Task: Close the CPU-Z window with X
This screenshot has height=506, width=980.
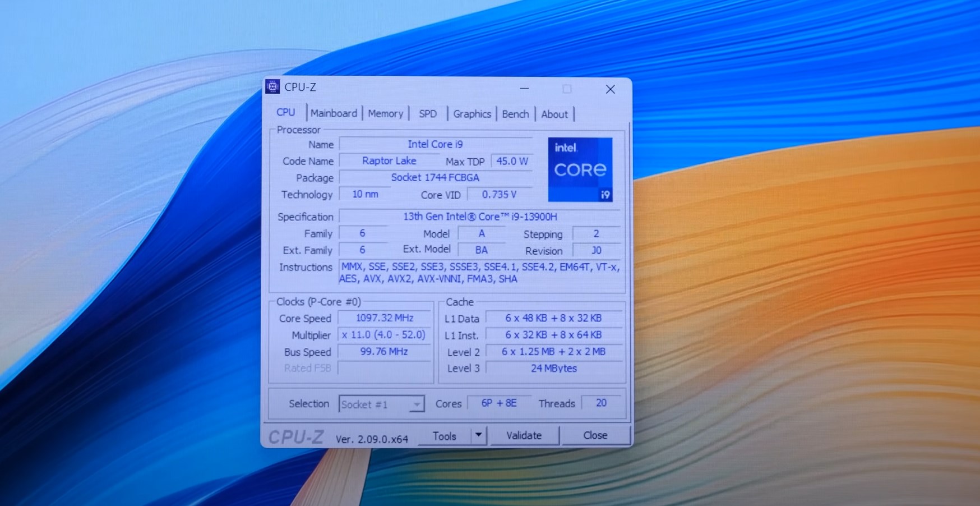Action: (x=611, y=89)
